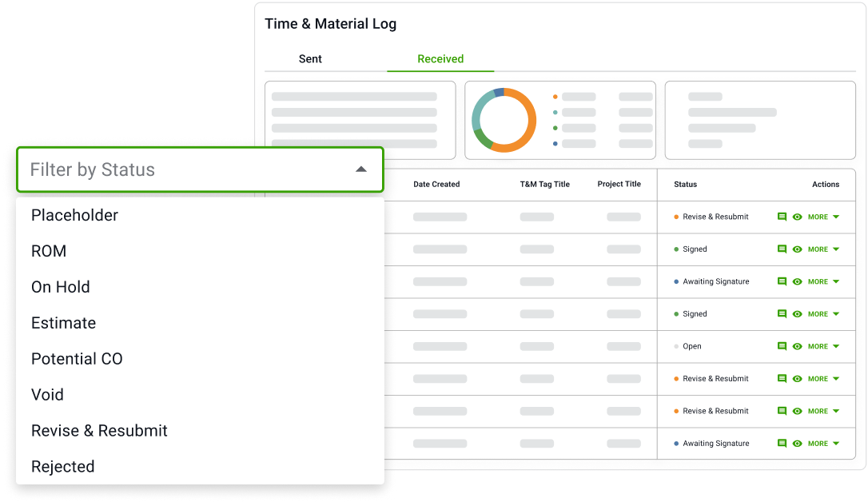Image resolution: width=868 pixels, height=502 pixels.
Task: Click comment icon in first Awaiting Signature row
Action: point(782,281)
